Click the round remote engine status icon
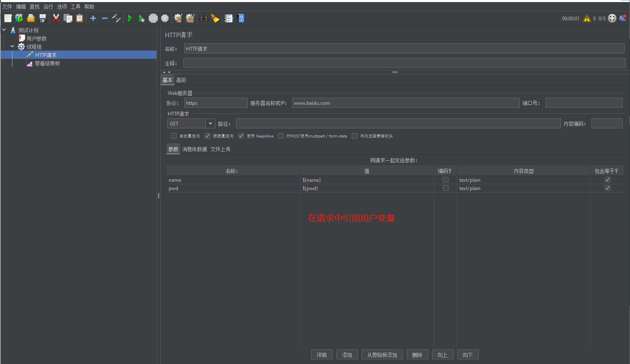 (612, 18)
